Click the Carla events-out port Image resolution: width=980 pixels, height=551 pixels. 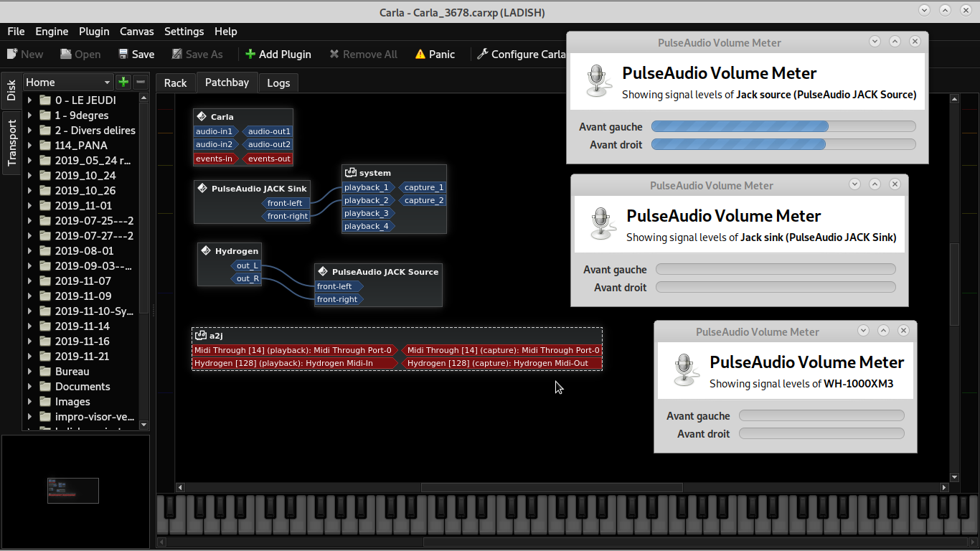coord(268,159)
